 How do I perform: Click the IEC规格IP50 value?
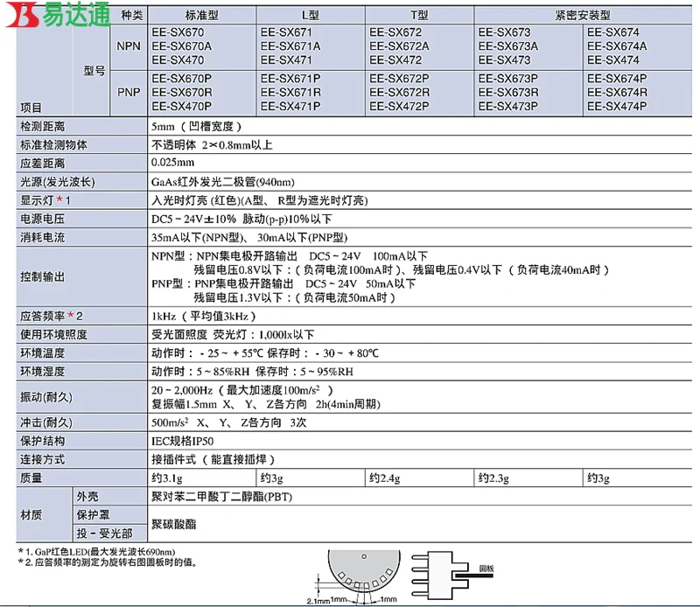coord(182,441)
